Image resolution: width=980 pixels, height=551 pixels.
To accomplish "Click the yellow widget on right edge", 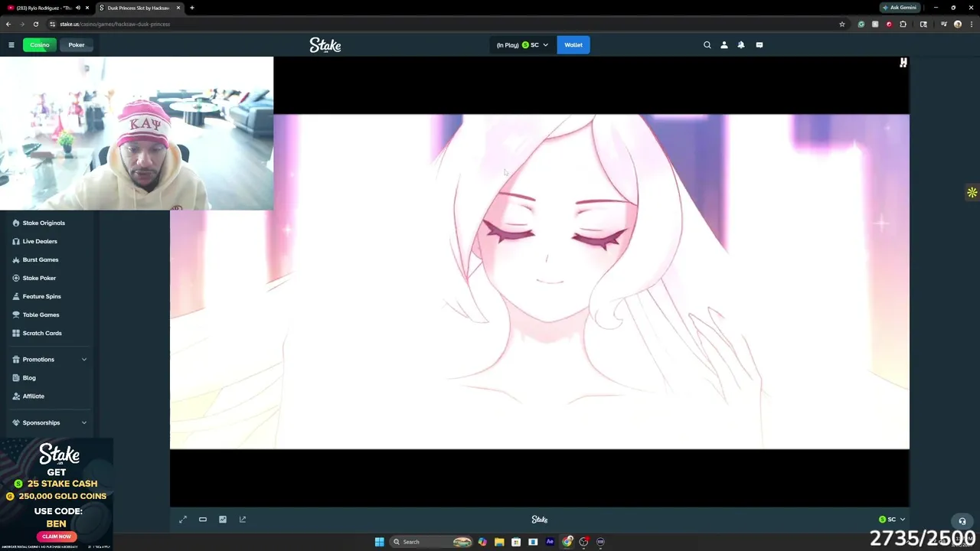I will click(x=972, y=193).
